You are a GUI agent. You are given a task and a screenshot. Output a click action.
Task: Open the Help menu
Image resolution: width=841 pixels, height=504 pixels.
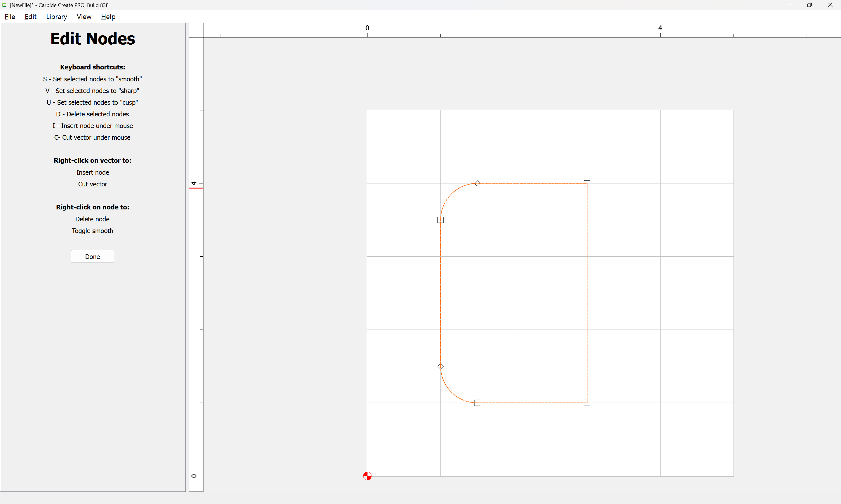pyautogui.click(x=108, y=17)
